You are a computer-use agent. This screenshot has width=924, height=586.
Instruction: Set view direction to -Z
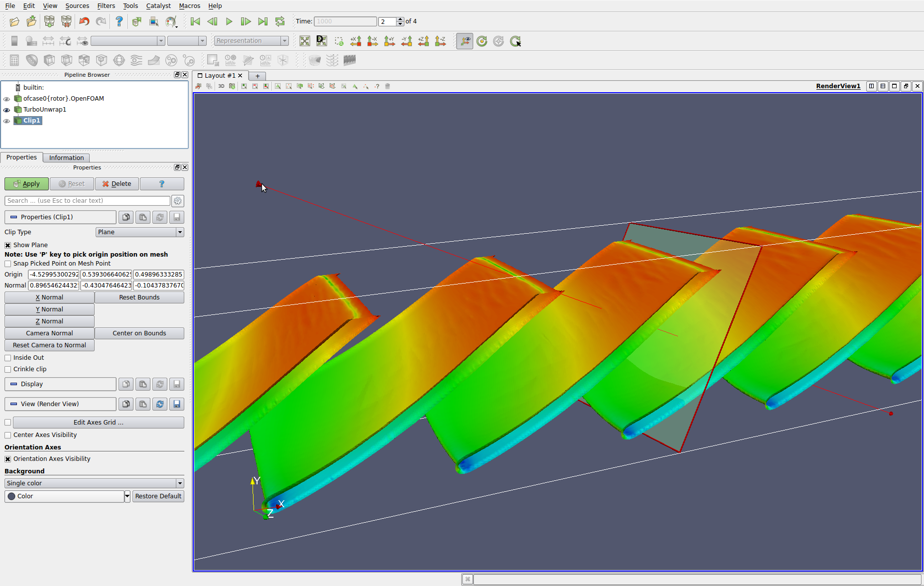point(440,41)
